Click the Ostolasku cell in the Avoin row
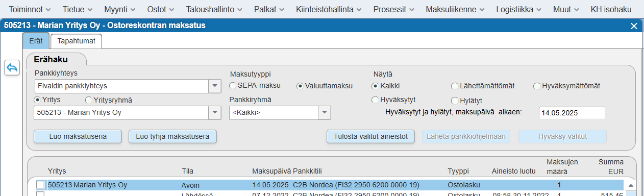This screenshot has height=196, width=644. point(463,185)
